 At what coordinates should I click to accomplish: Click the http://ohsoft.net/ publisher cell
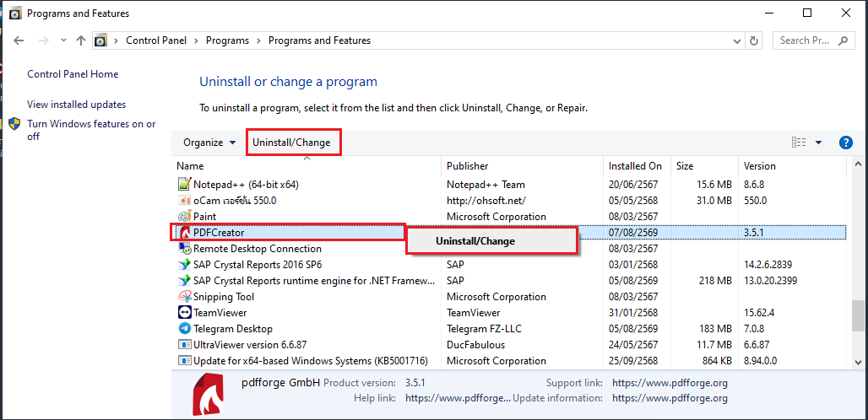tap(486, 200)
